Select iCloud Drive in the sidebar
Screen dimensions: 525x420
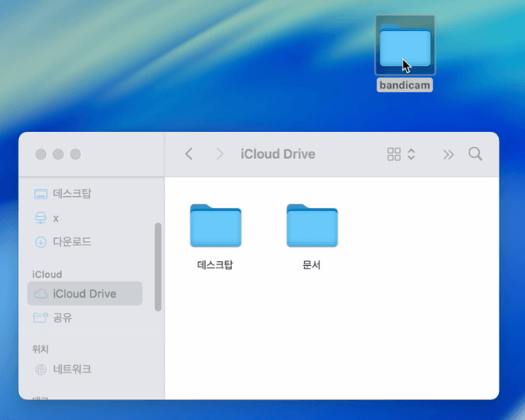[x=84, y=294]
